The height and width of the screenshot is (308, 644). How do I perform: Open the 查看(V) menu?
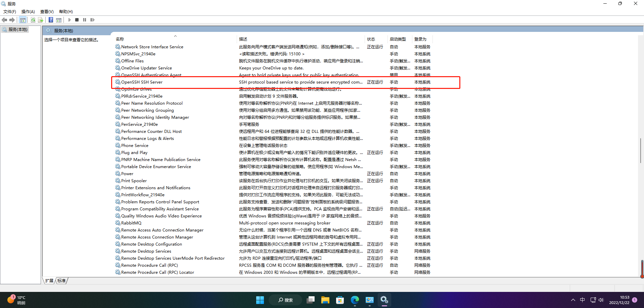coord(47,11)
